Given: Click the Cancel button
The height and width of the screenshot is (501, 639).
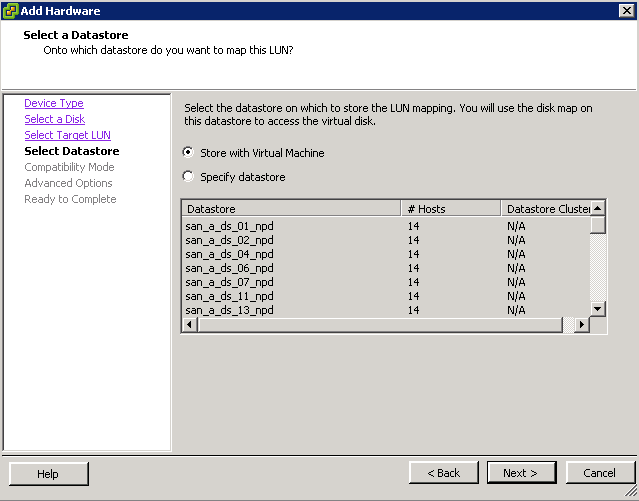Looking at the screenshot, I should pos(600,473).
